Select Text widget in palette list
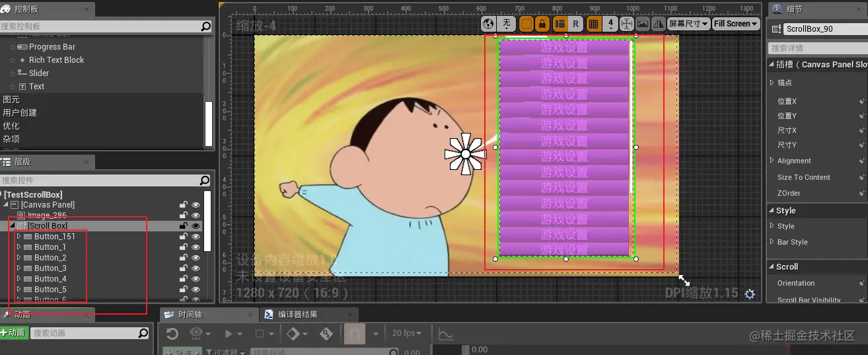Image resolution: width=868 pixels, height=355 pixels. click(36, 87)
